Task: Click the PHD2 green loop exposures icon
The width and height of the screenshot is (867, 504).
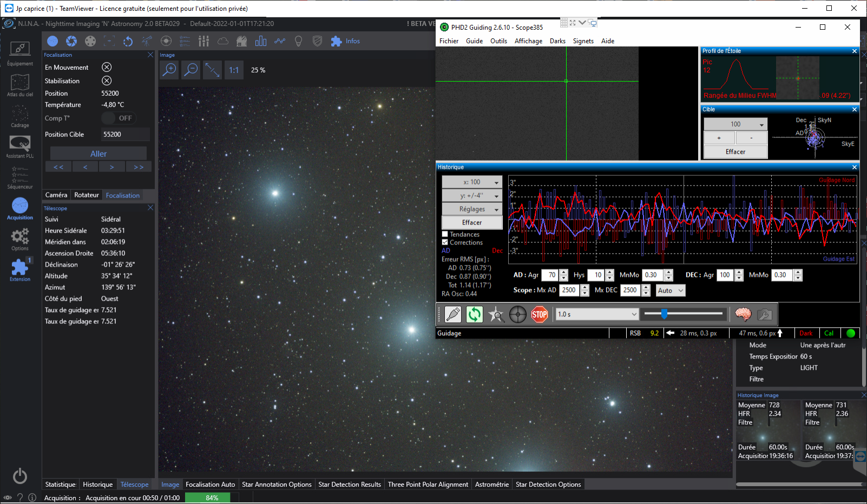Action: click(x=475, y=314)
